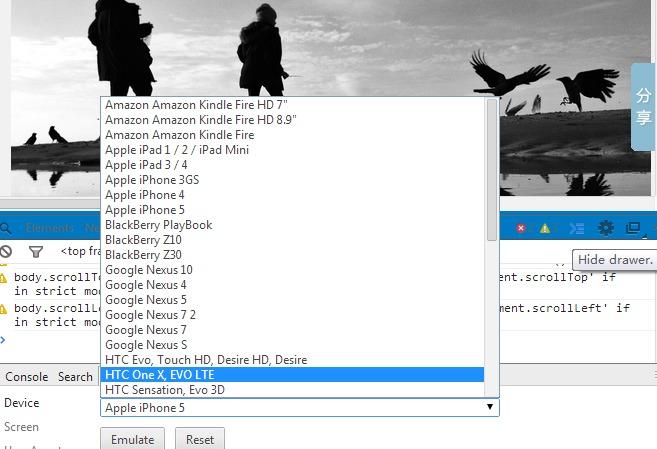Screen dimensions: 657x449
Task: Select highlighted HTC One X, EVO LTE
Action: pos(292,375)
